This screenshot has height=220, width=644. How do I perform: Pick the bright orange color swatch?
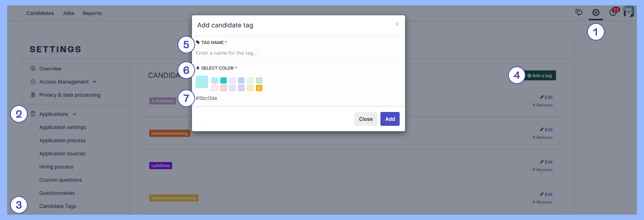tap(259, 88)
